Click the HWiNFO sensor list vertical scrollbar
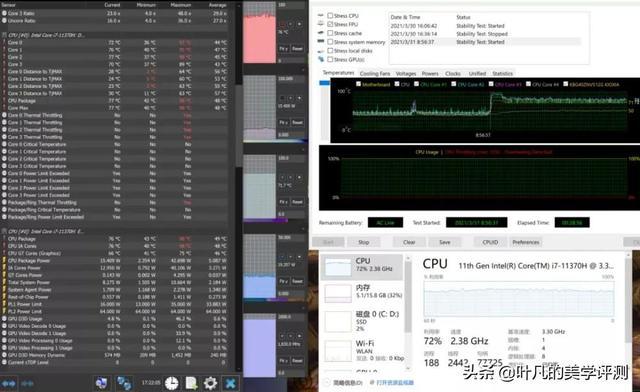Screen dimensions: 640x392 (238, 188)
